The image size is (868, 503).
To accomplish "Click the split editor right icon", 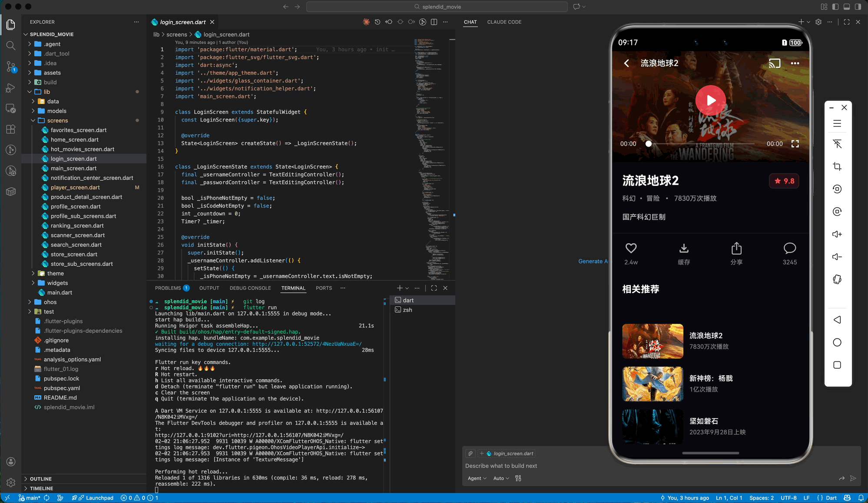I will tap(434, 22).
